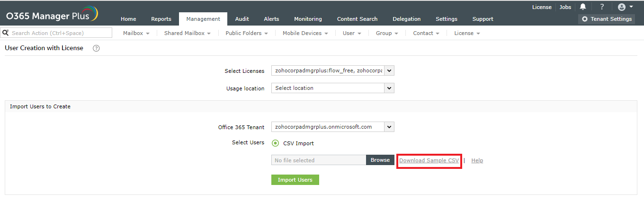Viewport: 644px width, 202px height.
Task: Click the O365 Manager Plus logo
Action: coord(52,14)
